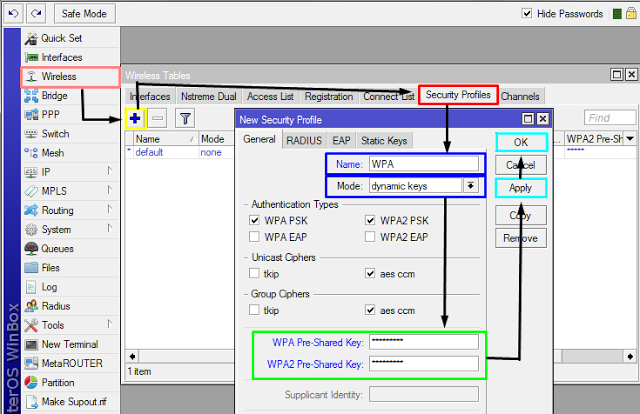Click Copy button in profile dialog
Viewport: 640px width, 414px height.
[x=521, y=215]
